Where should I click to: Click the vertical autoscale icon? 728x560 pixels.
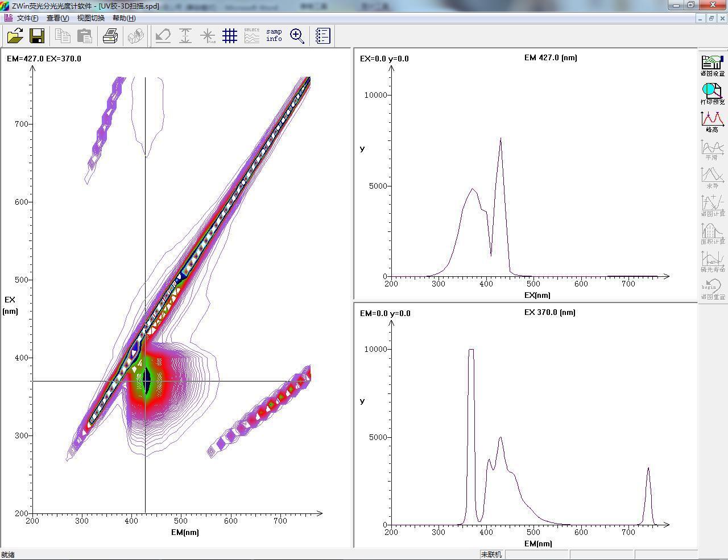coord(185,36)
